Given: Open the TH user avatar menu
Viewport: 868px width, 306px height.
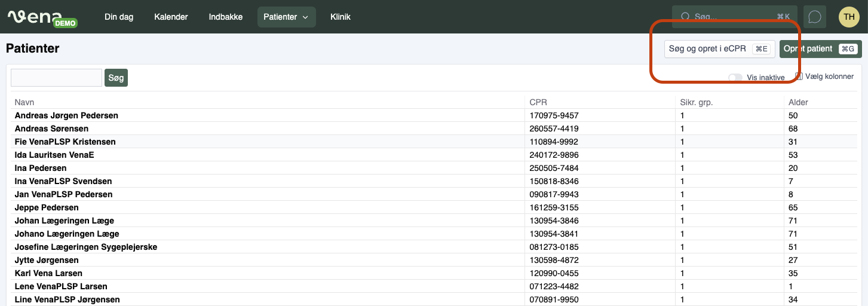Looking at the screenshot, I should pos(849,17).
